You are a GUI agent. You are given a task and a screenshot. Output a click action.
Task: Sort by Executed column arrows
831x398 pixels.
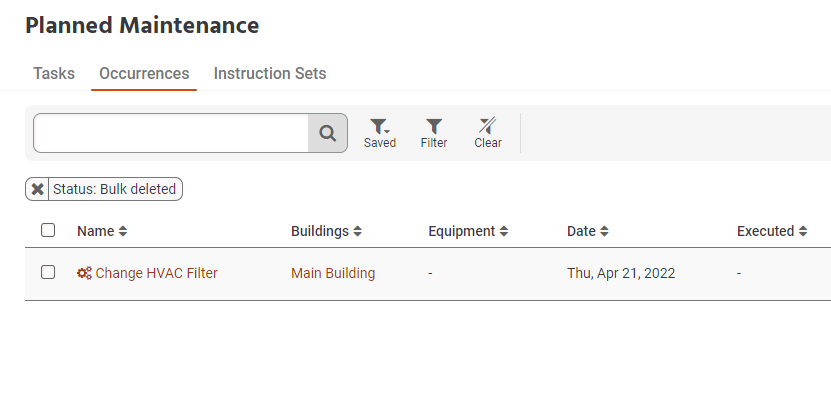(802, 231)
